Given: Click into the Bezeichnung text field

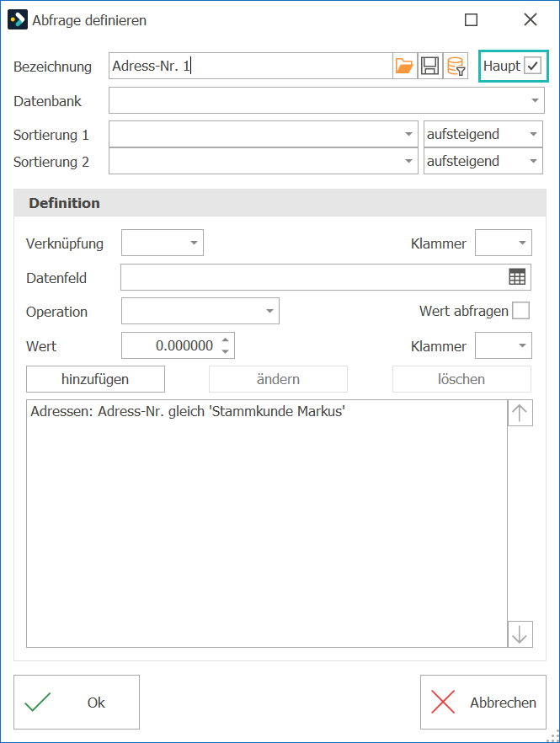Looking at the screenshot, I should click(251, 66).
